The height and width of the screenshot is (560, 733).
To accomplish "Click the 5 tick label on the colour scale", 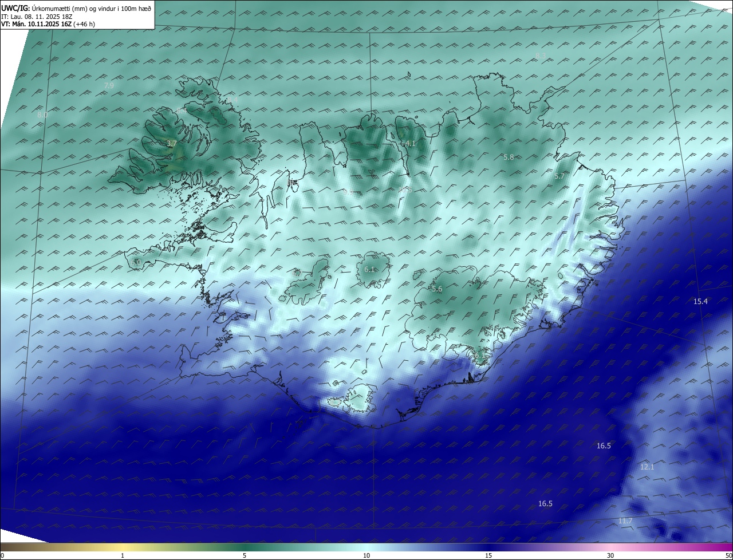I will tap(245, 555).
